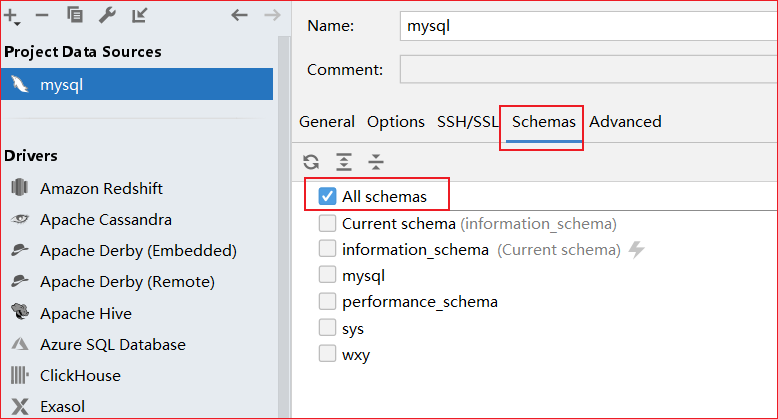Switch to the Options tab
The height and width of the screenshot is (419, 778).
tap(395, 122)
